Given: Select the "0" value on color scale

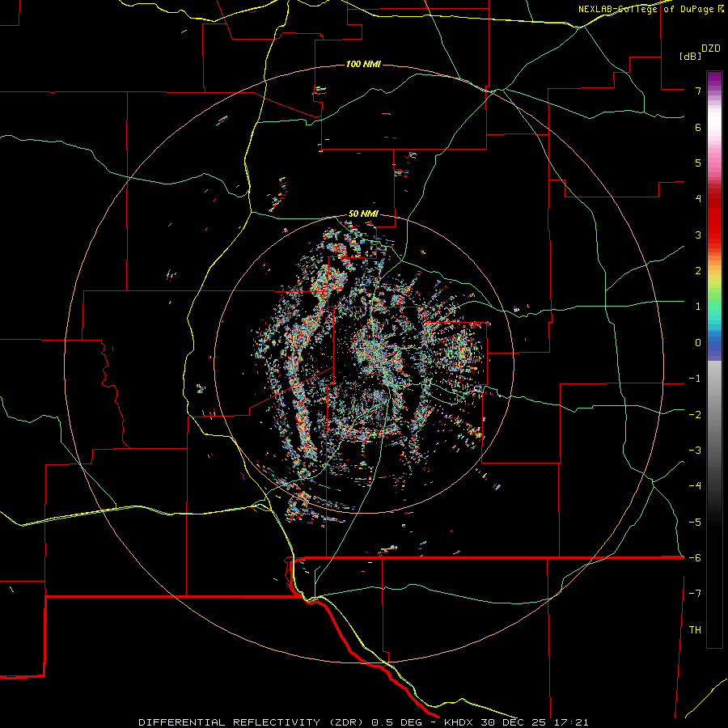Looking at the screenshot, I should click(x=698, y=343).
